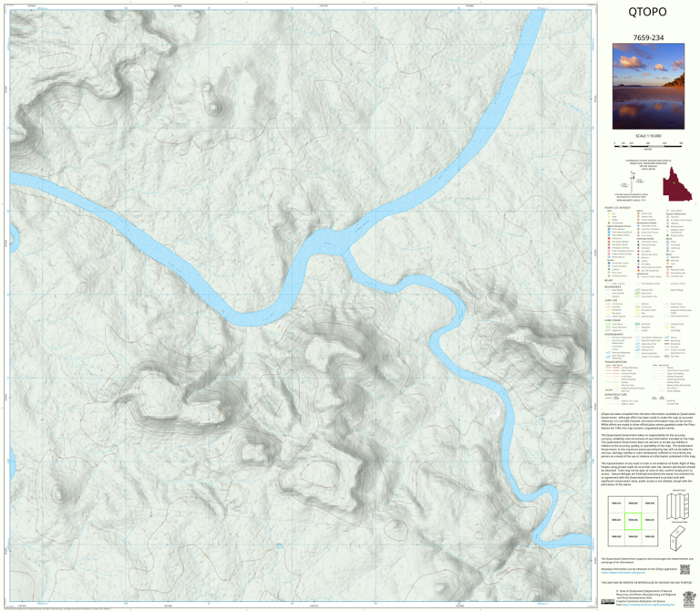
Task: Click the vertical accordion fold diagram
Action: tap(678, 505)
